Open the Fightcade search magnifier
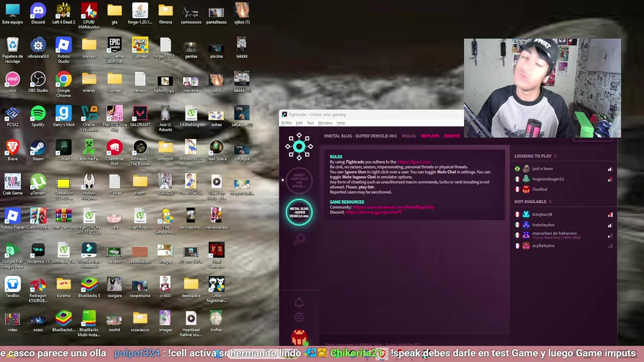 click(x=299, y=239)
